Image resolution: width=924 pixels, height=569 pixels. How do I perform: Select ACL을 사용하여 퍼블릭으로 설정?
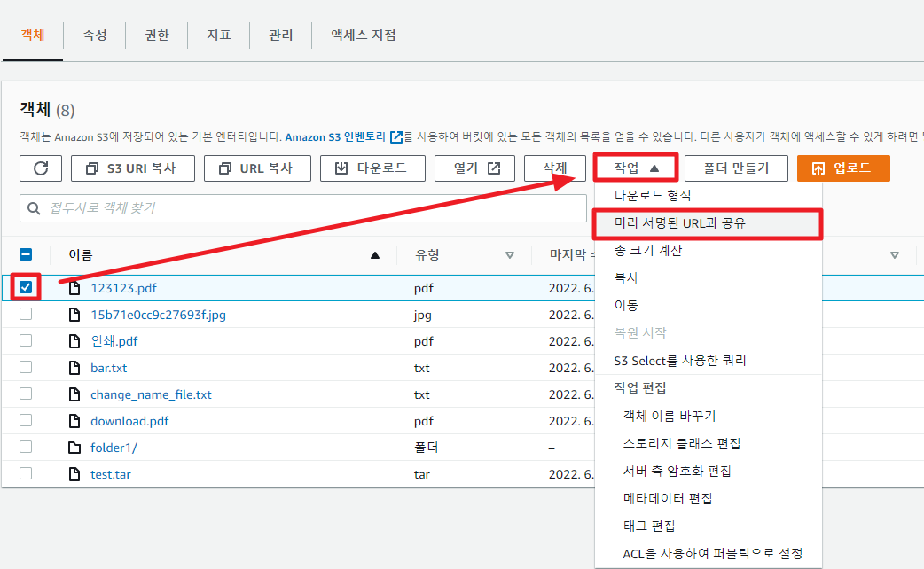point(709,553)
